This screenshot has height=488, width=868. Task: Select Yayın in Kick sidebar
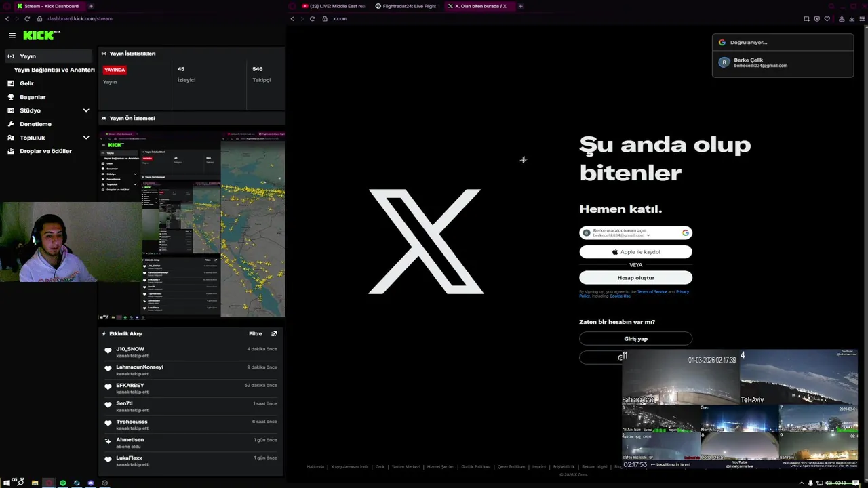coord(48,56)
